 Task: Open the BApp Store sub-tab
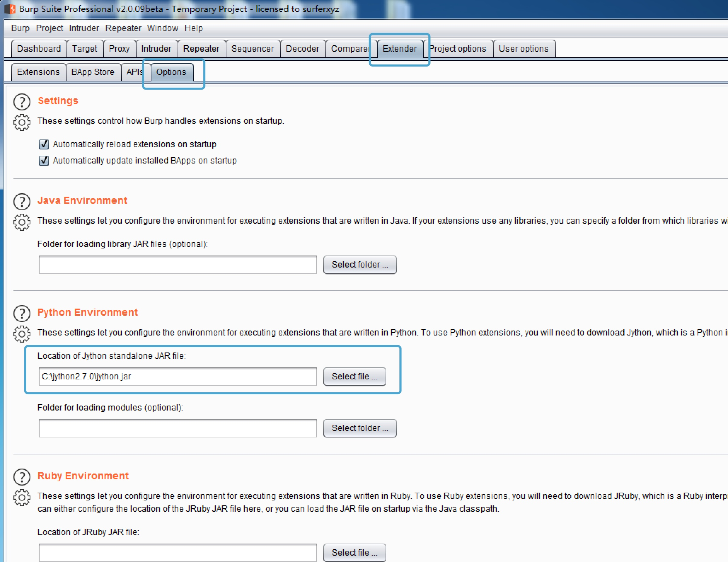point(93,72)
